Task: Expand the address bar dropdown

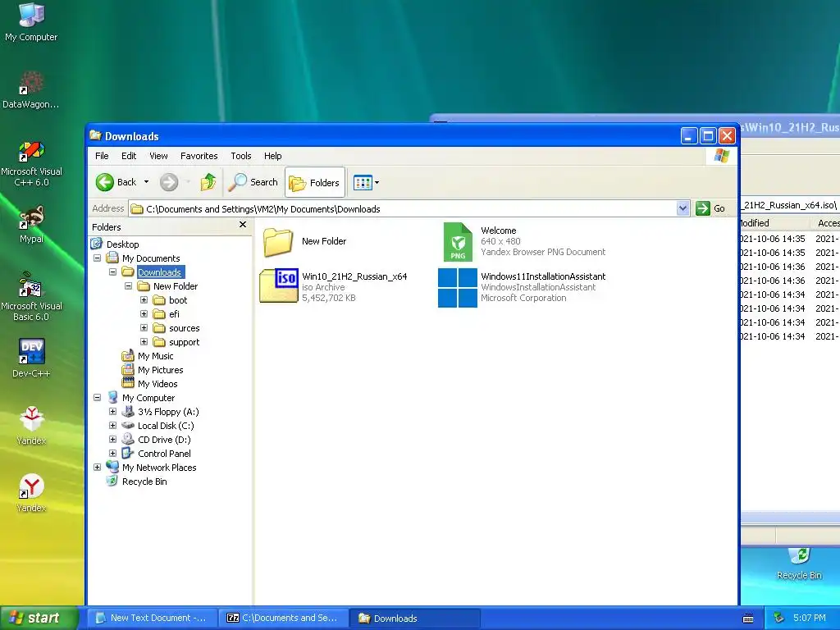Action: [x=682, y=208]
